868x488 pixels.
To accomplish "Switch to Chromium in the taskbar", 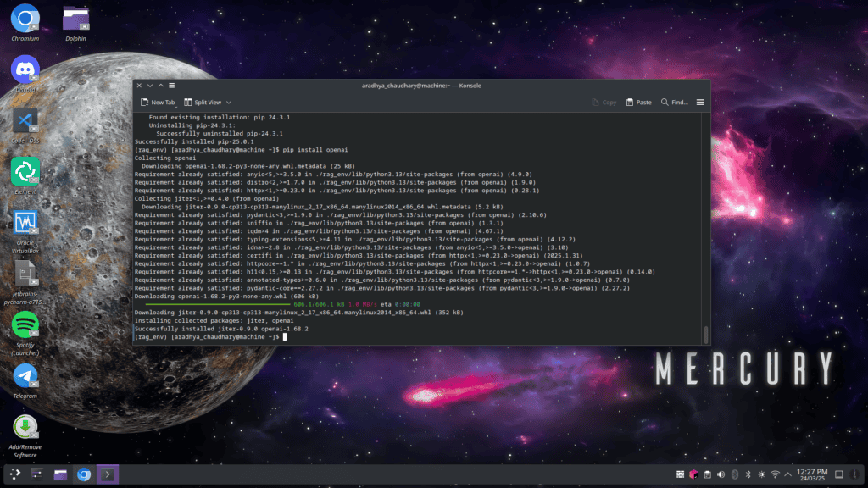I will click(84, 474).
